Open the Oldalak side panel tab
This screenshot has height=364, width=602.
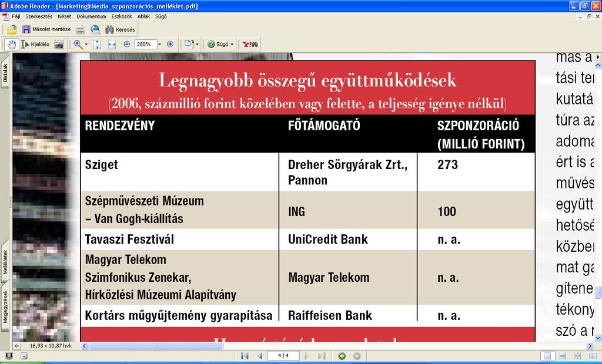5,73
